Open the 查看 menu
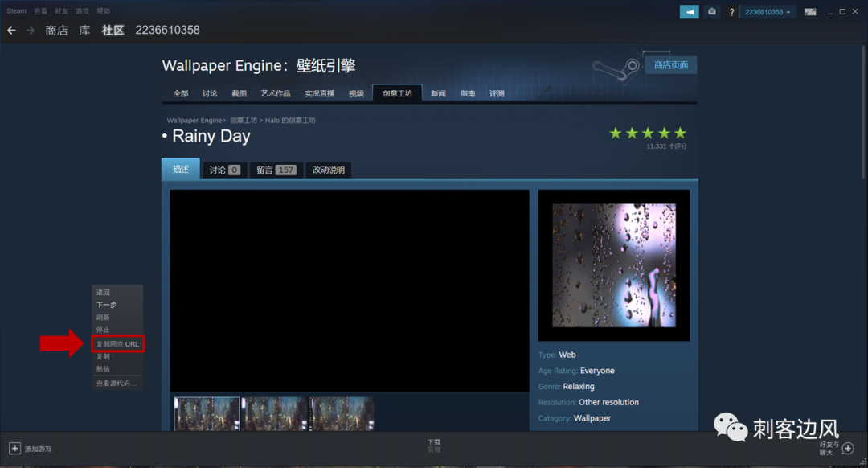The height and width of the screenshot is (468, 868). pos(40,11)
